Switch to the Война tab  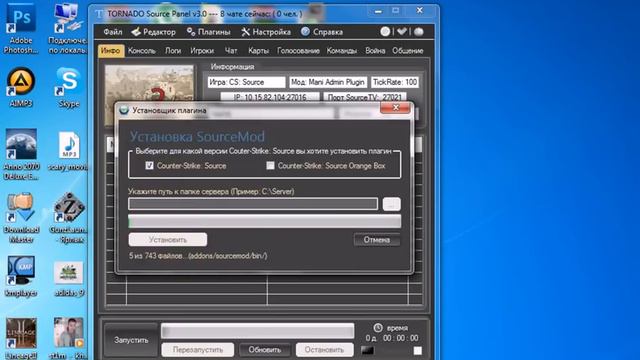click(375, 51)
